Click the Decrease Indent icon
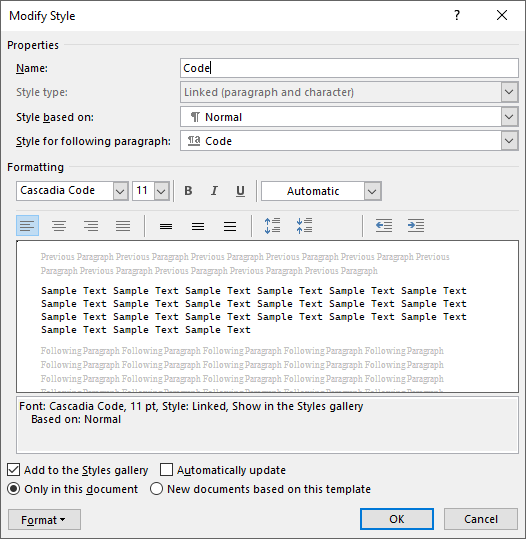 pyautogui.click(x=384, y=226)
